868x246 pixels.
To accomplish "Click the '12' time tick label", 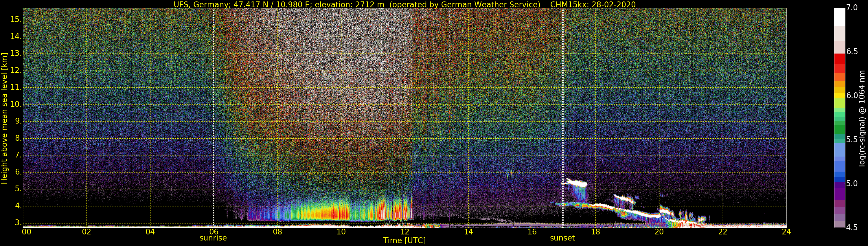I will [405, 232].
